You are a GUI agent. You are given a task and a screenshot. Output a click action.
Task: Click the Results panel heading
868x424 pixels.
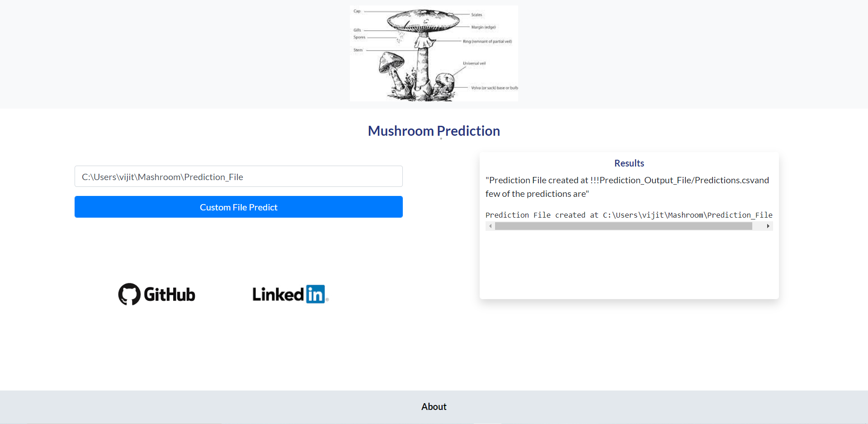point(629,163)
